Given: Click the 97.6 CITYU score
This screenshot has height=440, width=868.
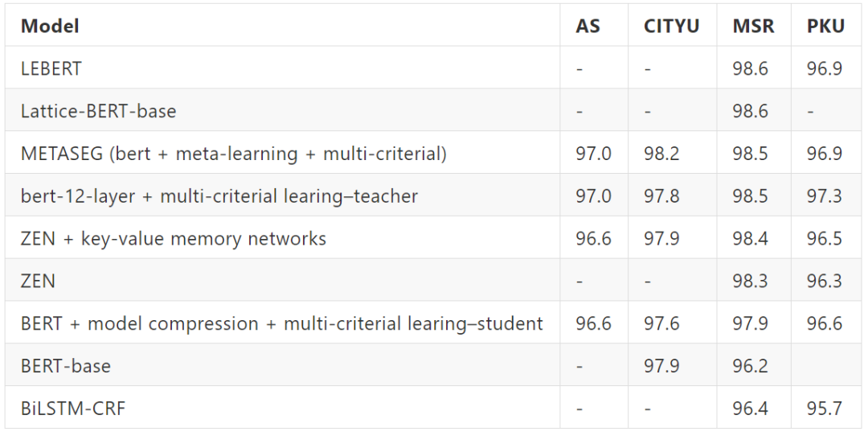Looking at the screenshot, I should tap(661, 323).
